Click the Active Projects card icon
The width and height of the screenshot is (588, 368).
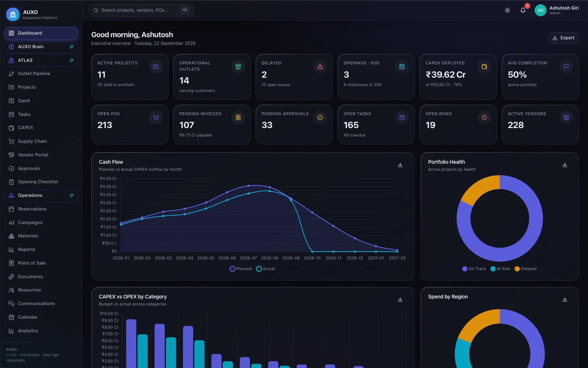[156, 67]
